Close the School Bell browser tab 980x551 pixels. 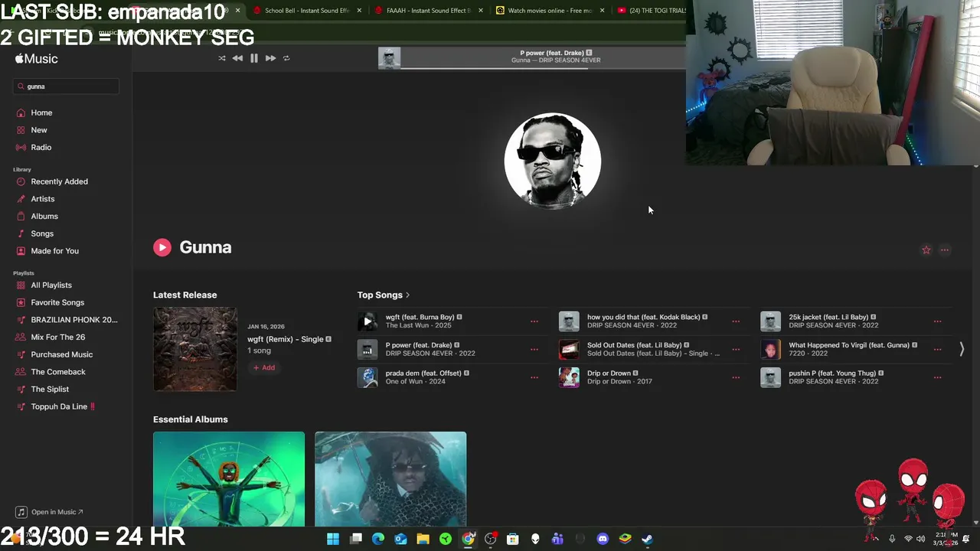pyautogui.click(x=359, y=11)
